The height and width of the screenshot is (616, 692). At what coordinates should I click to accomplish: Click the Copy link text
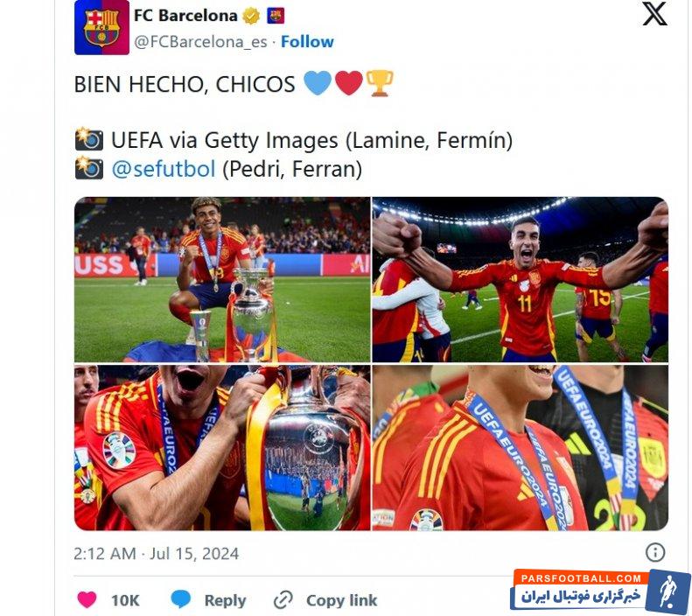click(x=341, y=600)
